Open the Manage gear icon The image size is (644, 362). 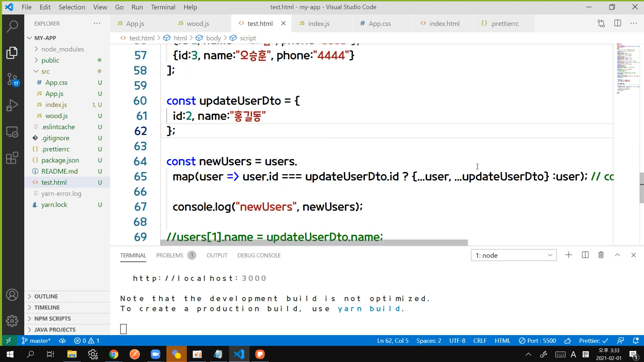[12, 321]
